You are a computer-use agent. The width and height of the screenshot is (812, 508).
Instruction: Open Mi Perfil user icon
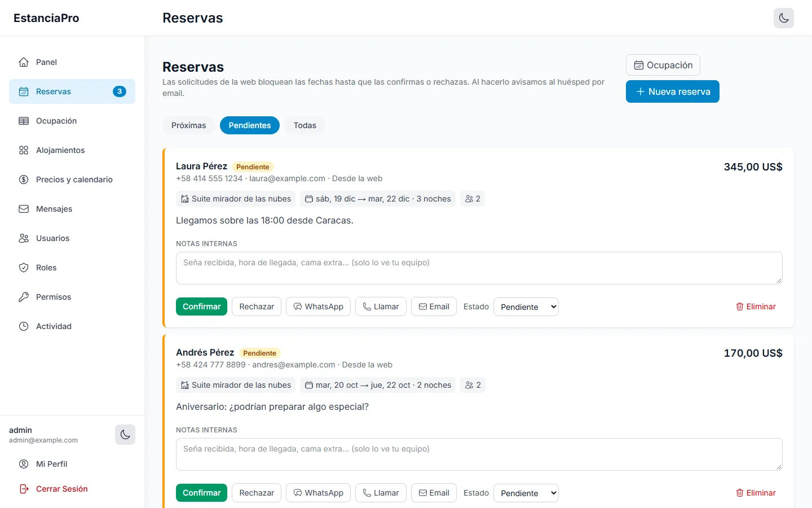24,464
